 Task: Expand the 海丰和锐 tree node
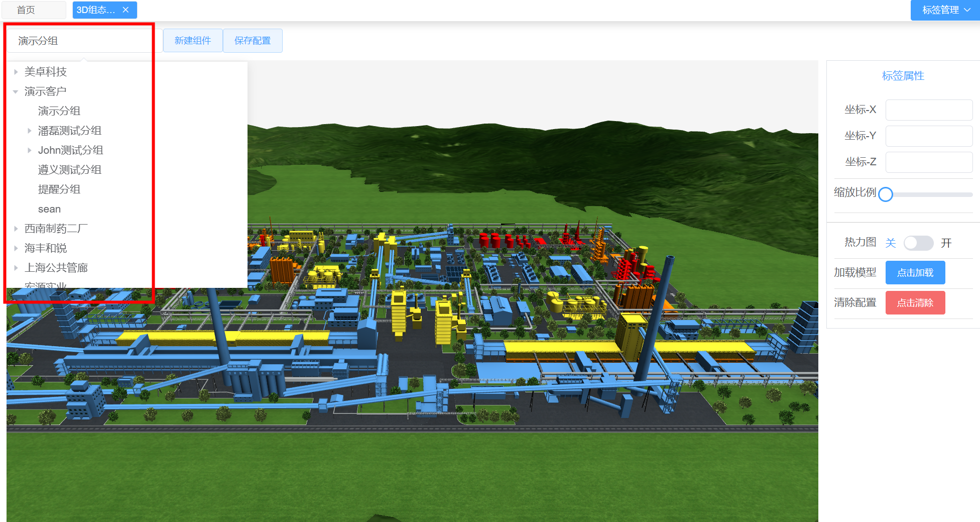tap(16, 248)
